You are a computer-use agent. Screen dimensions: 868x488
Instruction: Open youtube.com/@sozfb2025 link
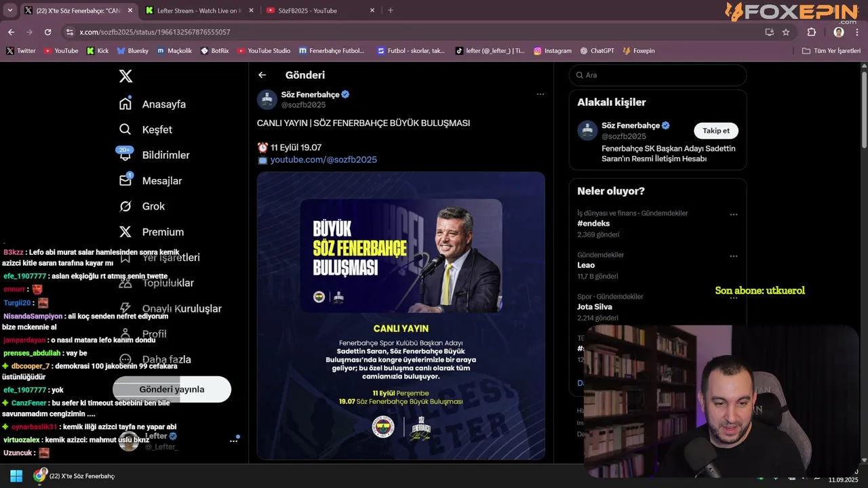(x=323, y=160)
